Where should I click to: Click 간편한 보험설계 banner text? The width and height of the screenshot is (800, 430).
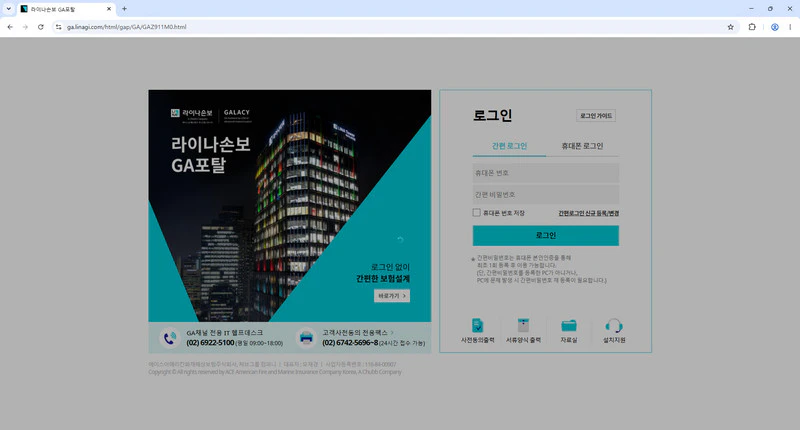coord(383,279)
